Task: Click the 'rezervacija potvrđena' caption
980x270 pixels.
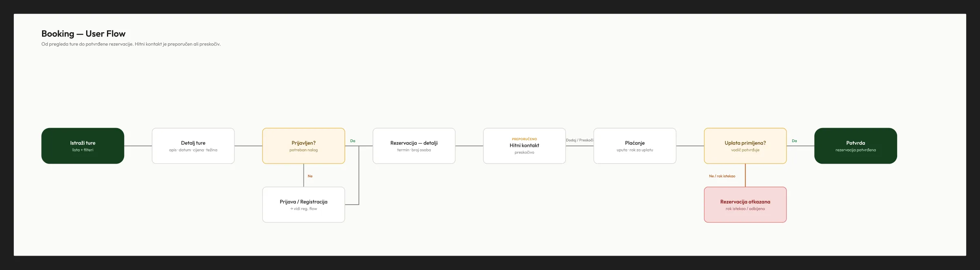Action: click(x=855, y=150)
